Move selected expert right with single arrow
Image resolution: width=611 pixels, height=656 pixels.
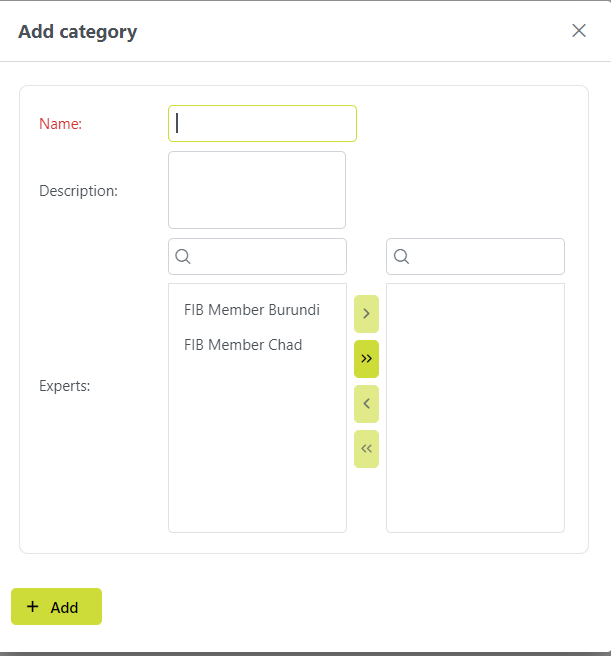click(x=366, y=314)
